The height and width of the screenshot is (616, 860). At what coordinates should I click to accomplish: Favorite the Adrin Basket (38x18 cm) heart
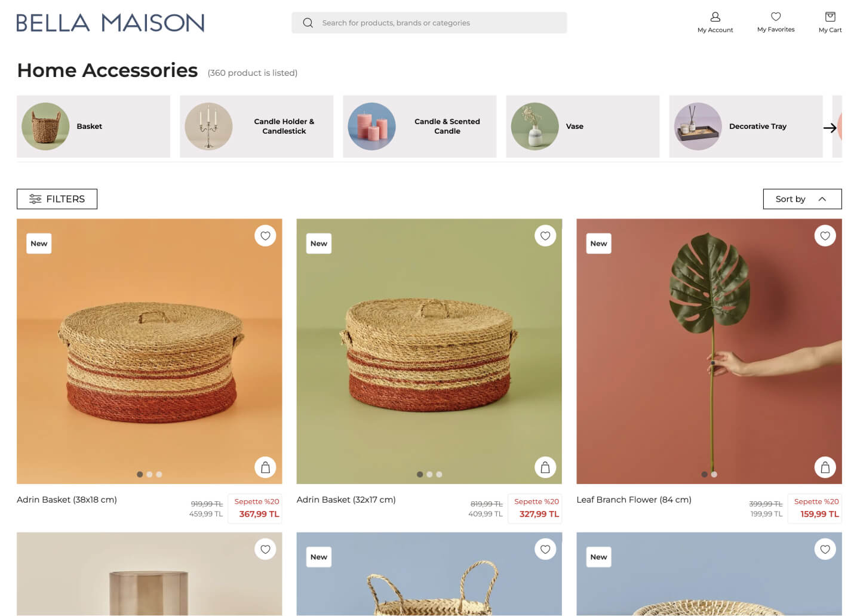(x=265, y=236)
